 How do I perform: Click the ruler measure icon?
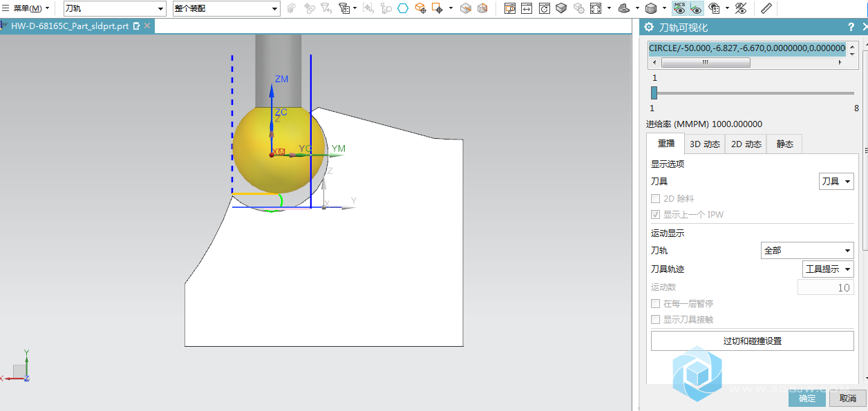[x=766, y=8]
